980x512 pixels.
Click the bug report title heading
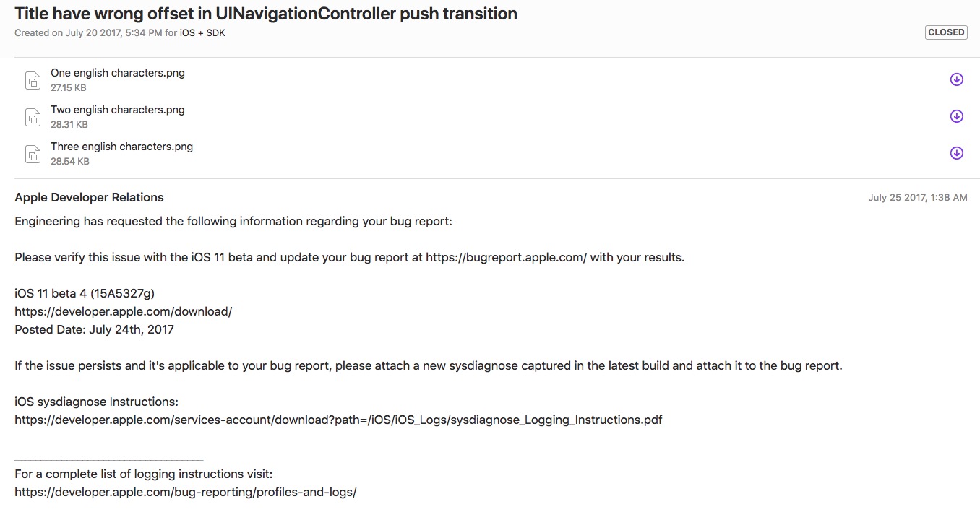click(x=266, y=14)
